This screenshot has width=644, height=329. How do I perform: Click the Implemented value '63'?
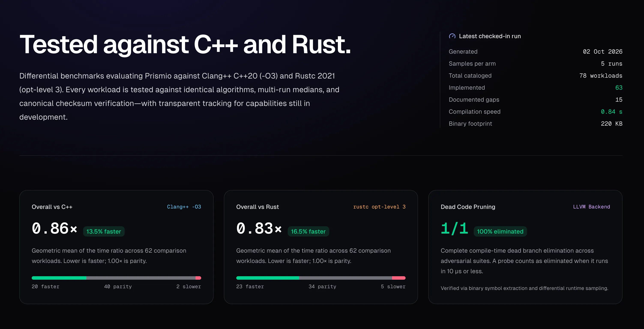point(619,88)
